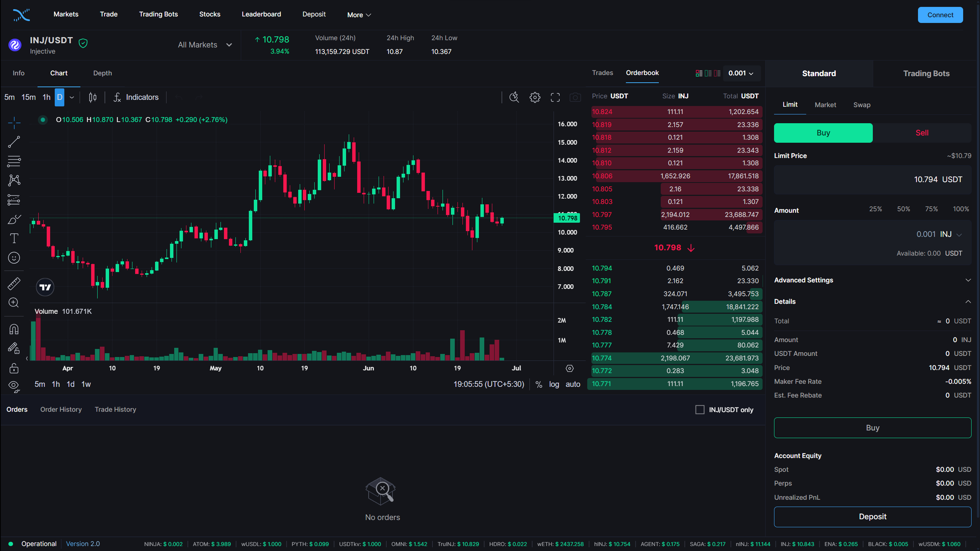The image size is (980, 551).
Task: Select the text annotation tool
Action: tap(14, 238)
